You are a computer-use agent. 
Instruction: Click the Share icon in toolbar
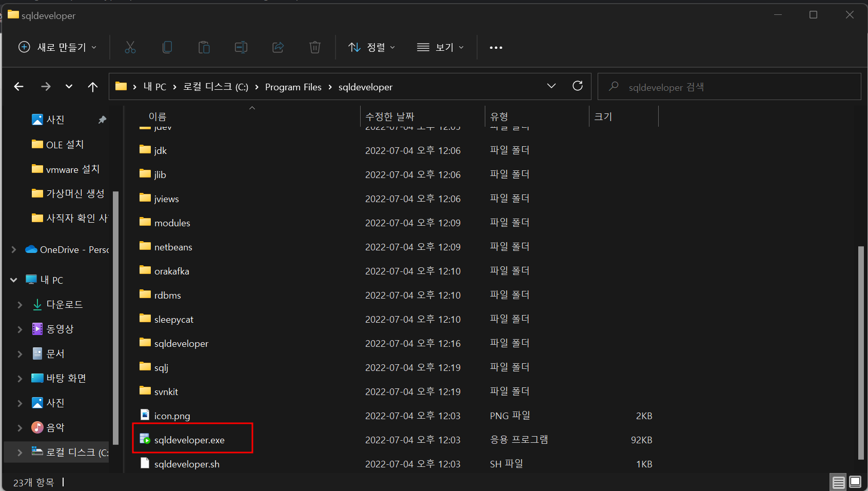click(278, 48)
